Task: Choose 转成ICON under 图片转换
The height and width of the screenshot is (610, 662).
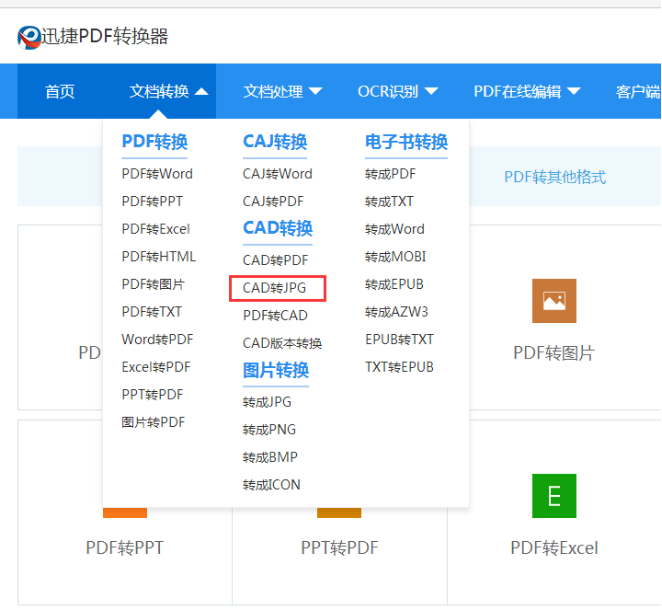Action: [x=271, y=484]
